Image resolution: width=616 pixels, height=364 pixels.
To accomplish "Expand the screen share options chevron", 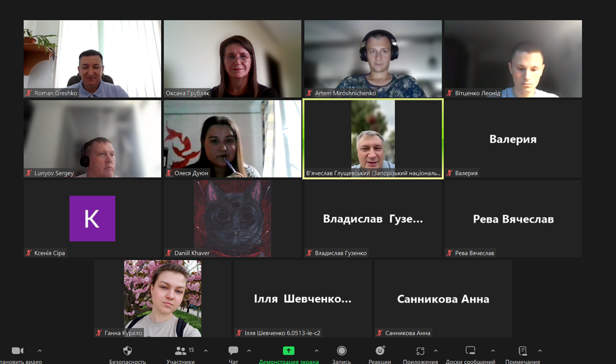I will 316,351.
